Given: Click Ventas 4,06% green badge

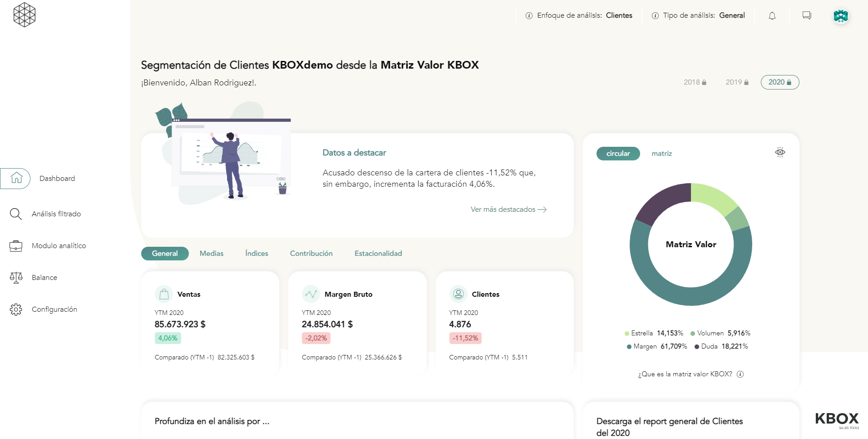Looking at the screenshot, I should point(168,338).
